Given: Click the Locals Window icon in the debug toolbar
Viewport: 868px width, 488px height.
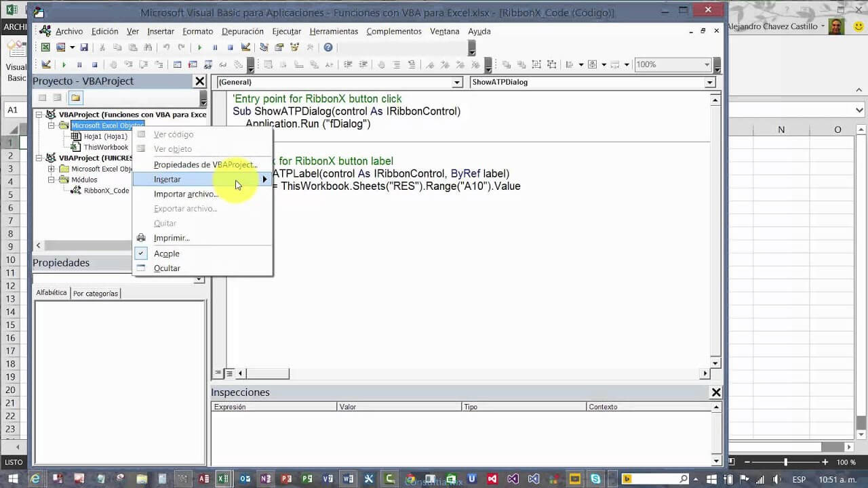Looking at the screenshot, I should click(x=177, y=64).
